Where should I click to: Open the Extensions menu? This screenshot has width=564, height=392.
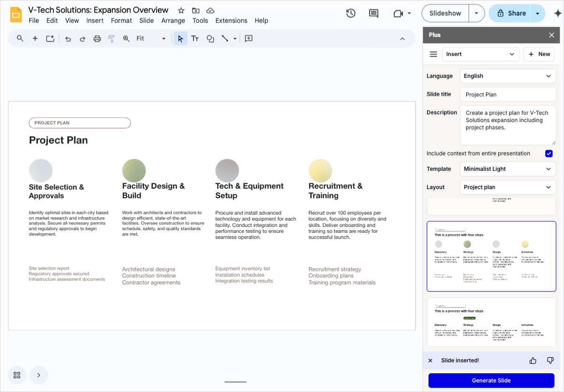click(x=231, y=21)
